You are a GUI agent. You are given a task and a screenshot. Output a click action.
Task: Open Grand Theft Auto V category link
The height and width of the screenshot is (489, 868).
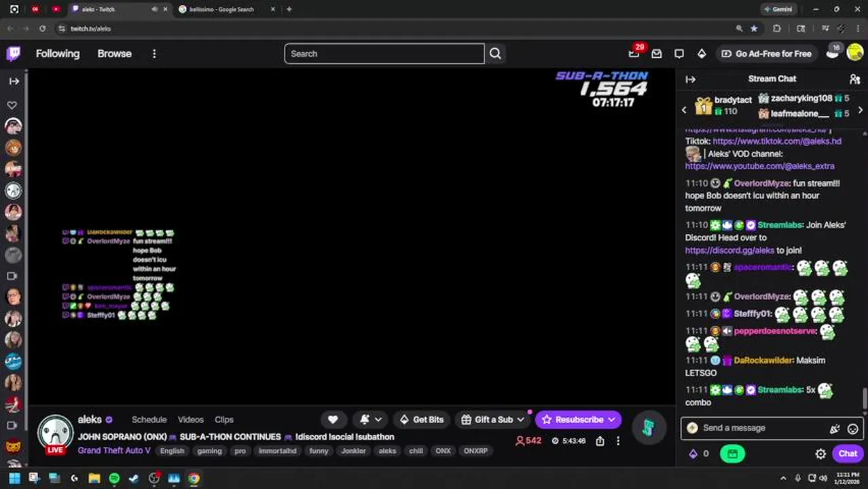pos(114,450)
